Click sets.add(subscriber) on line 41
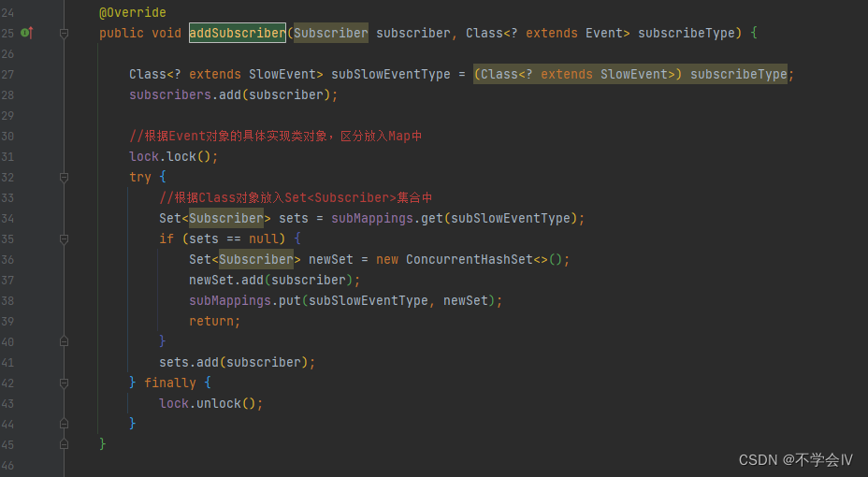The image size is (868, 477). [237, 363]
